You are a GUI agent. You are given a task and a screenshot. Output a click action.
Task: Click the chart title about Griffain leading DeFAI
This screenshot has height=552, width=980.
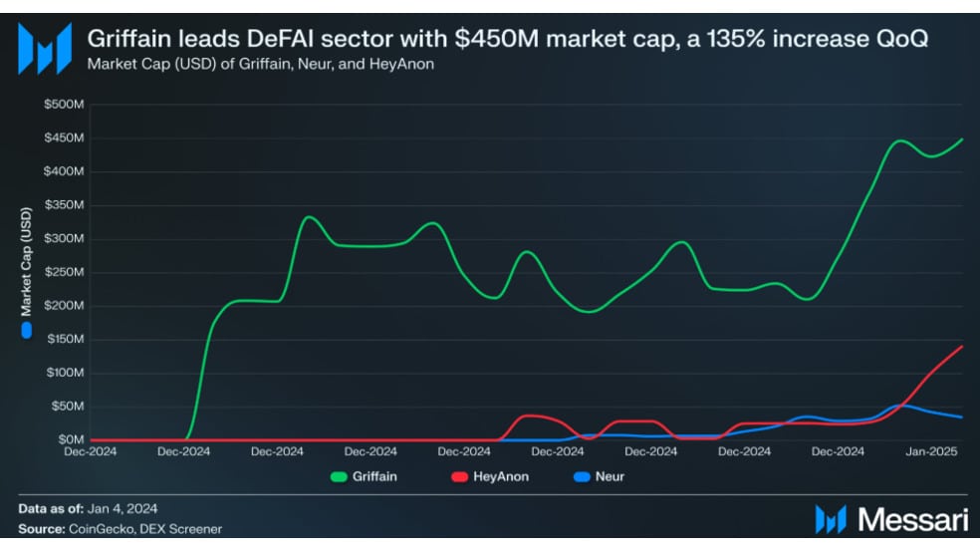[508, 39]
